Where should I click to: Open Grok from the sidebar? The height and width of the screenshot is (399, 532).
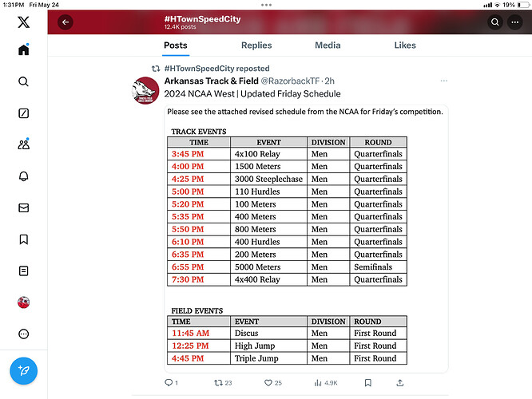tap(23, 113)
